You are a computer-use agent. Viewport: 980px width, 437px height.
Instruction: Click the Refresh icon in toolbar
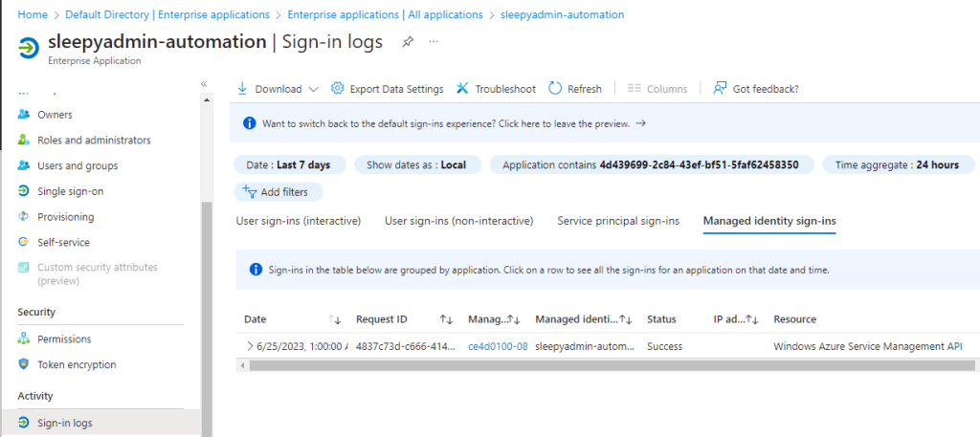point(555,89)
